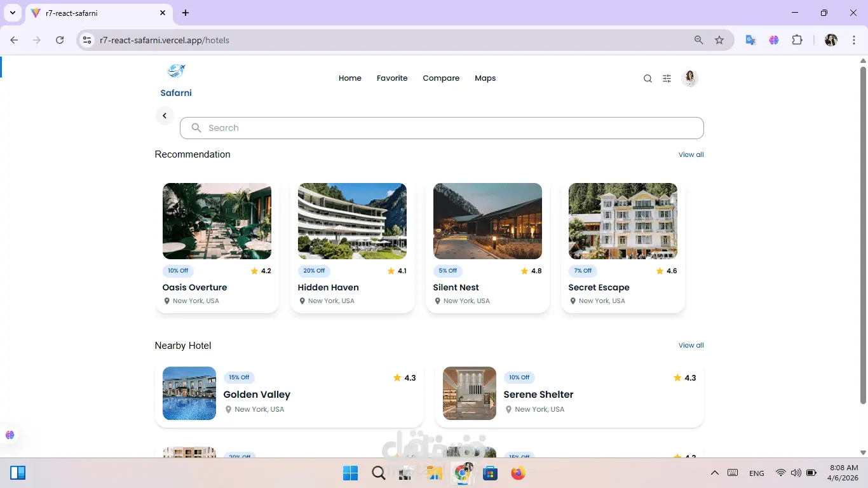This screenshot has height=488, width=868.
Task: Open the user profile avatar in the site header
Action: 689,78
